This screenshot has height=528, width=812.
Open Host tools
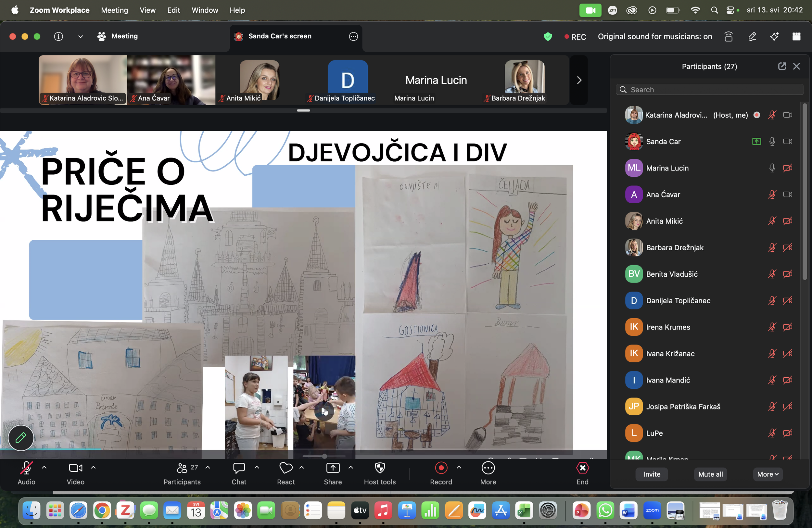[x=380, y=473]
